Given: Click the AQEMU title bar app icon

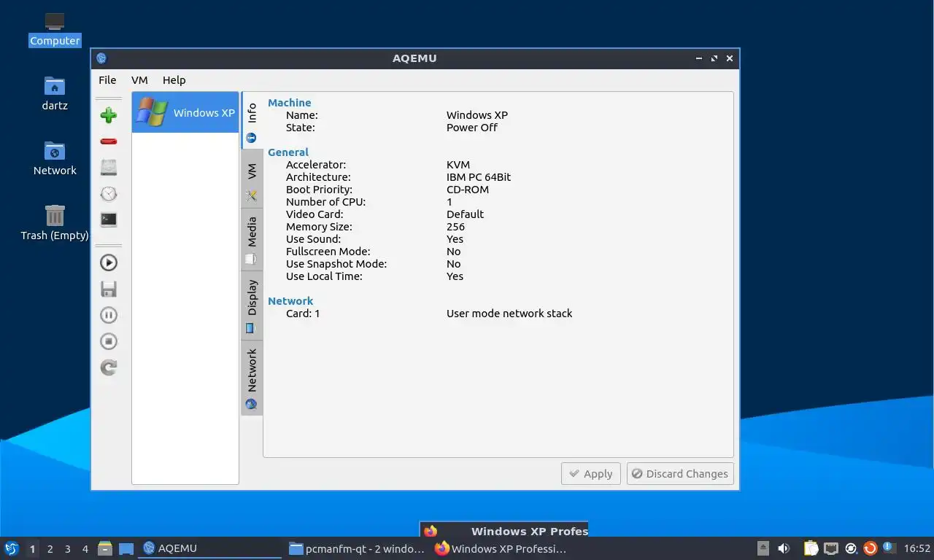Looking at the screenshot, I should point(101,58).
